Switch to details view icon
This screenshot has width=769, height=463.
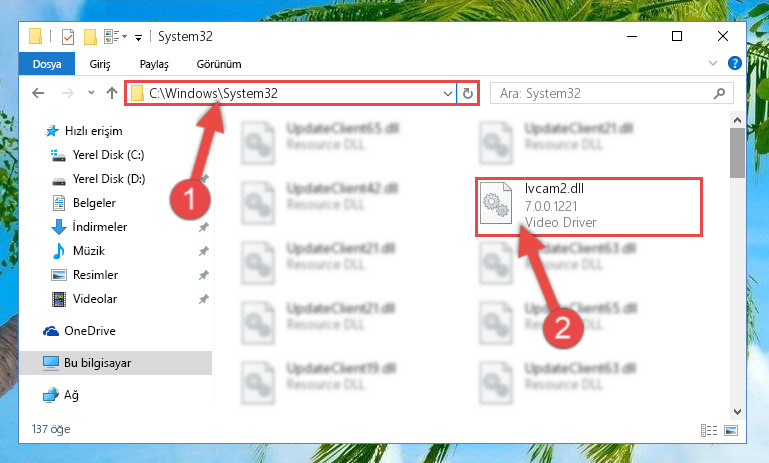tap(709, 430)
